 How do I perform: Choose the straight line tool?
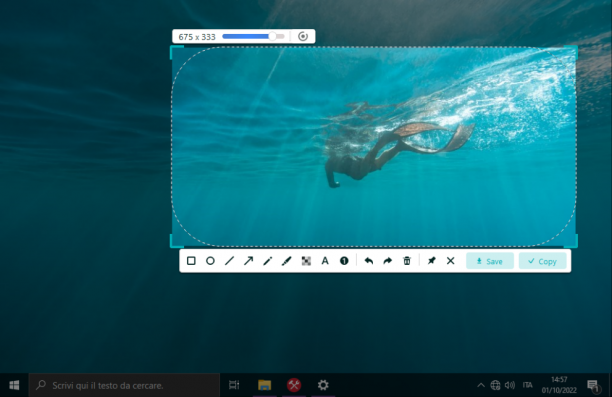point(230,261)
